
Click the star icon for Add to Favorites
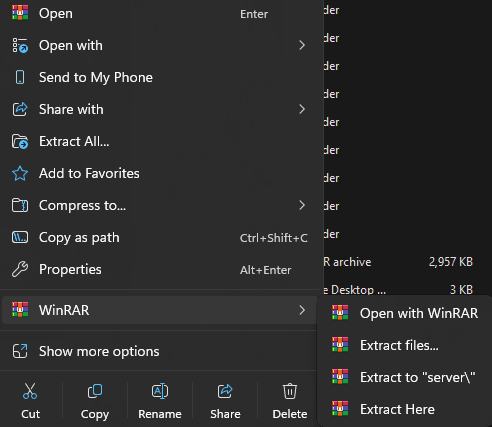point(20,173)
